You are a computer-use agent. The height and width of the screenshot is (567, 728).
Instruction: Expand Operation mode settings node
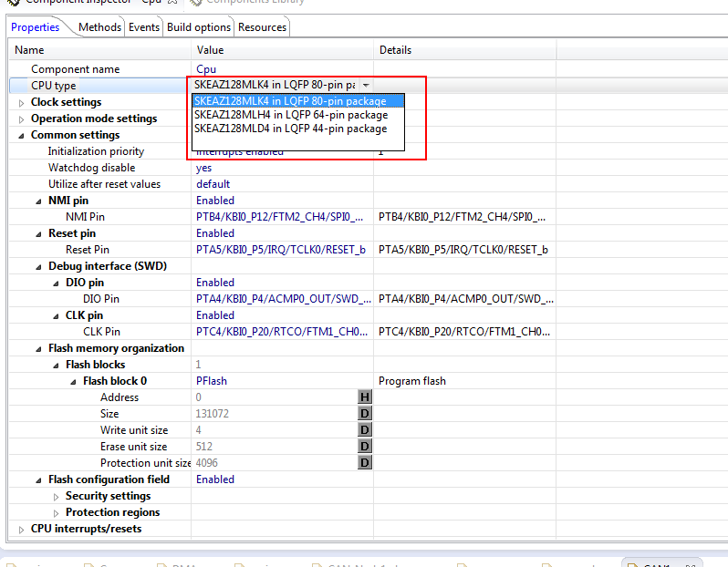(21, 119)
